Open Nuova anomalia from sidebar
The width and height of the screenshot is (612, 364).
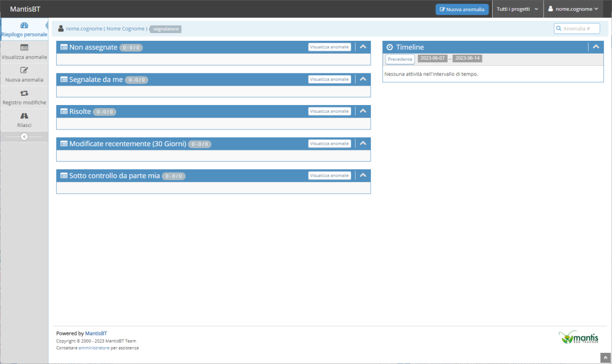pyautogui.click(x=24, y=70)
